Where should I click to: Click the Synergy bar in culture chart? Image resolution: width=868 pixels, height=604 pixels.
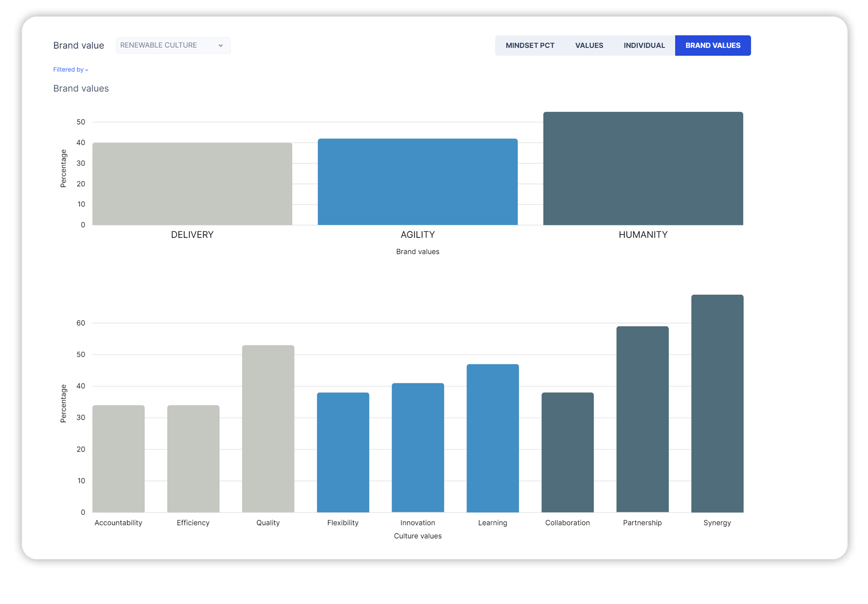coord(717,403)
